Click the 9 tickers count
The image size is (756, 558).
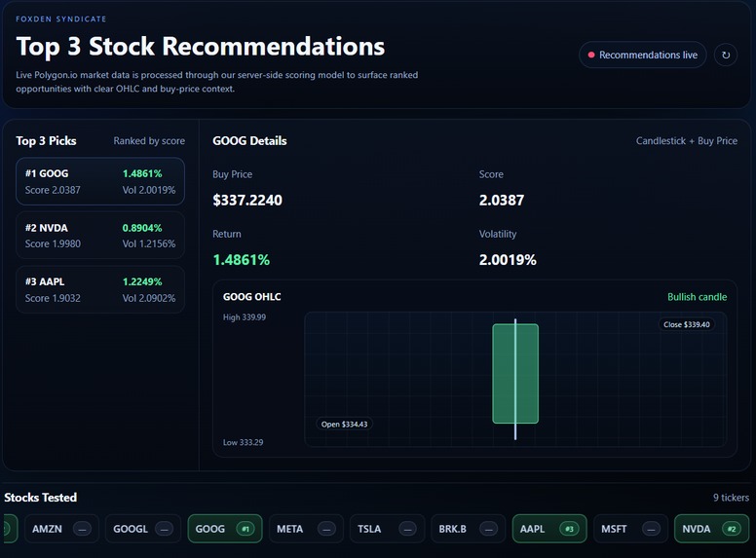coord(731,498)
